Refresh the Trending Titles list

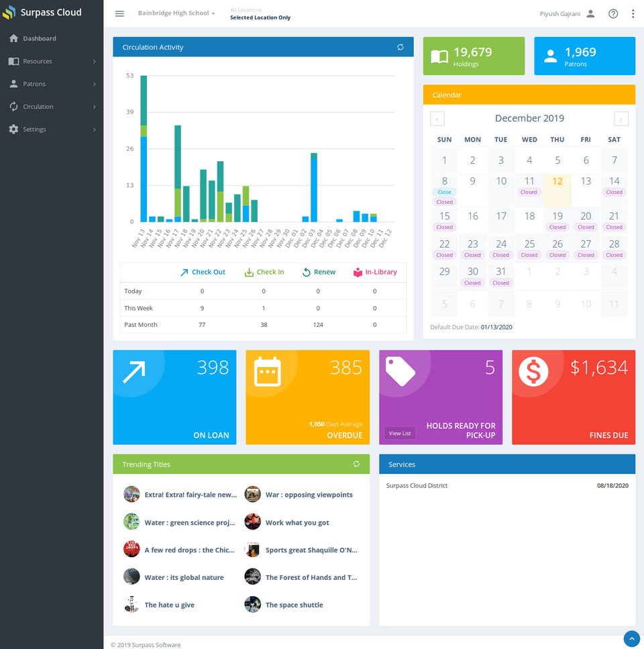(356, 464)
